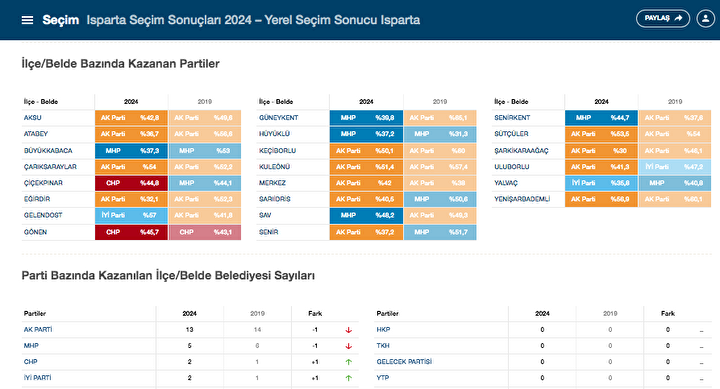Viewport: 720px width, 389px height.
Task: Open the HKP party link
Action: 383,329
